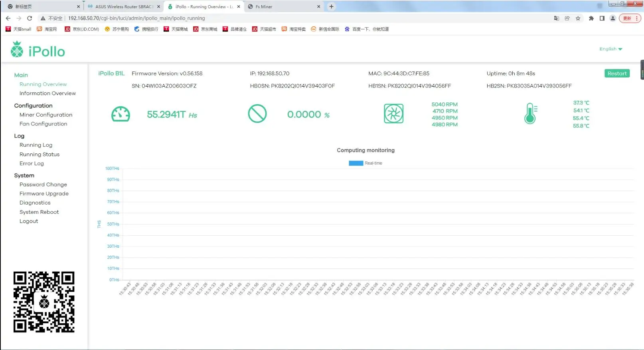644x350 pixels.
Task: Open the JD.COM bookmark
Action: [x=82, y=29]
